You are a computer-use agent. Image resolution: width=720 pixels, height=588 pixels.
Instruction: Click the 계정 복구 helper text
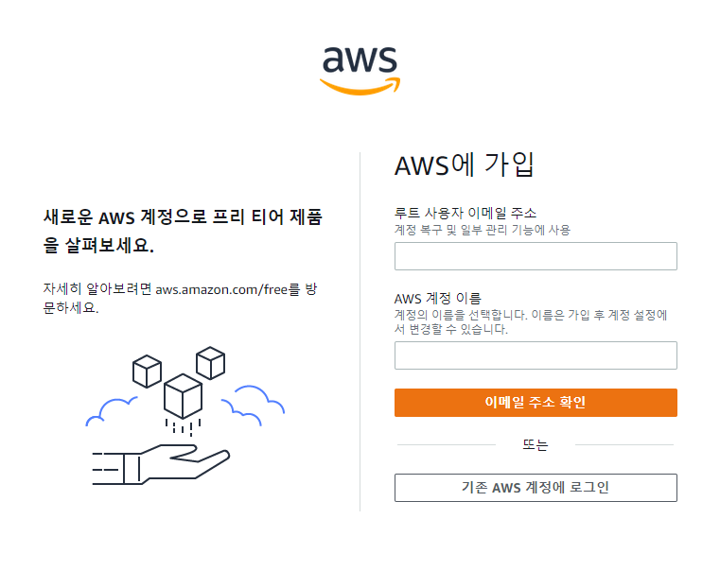(x=483, y=230)
